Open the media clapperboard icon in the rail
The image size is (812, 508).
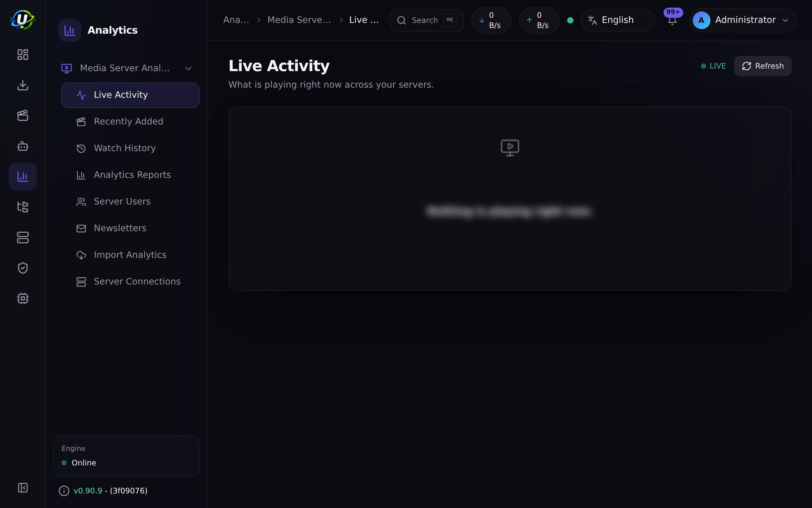[23, 116]
